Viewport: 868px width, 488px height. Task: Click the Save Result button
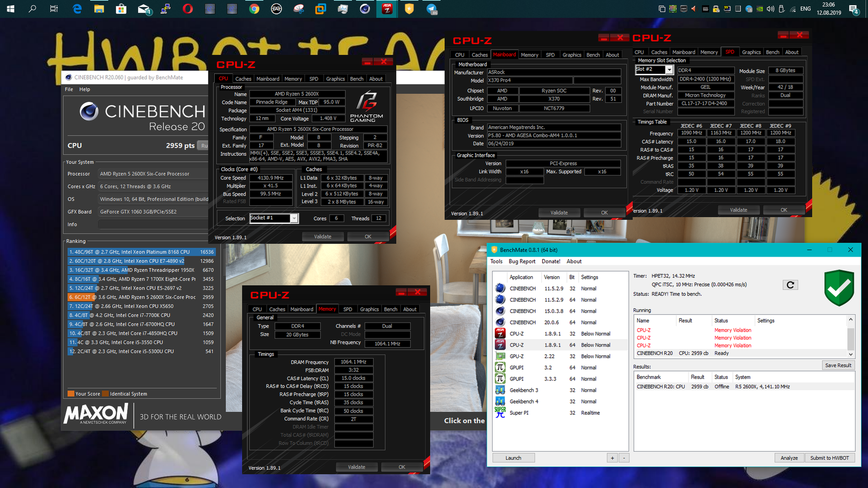point(838,365)
